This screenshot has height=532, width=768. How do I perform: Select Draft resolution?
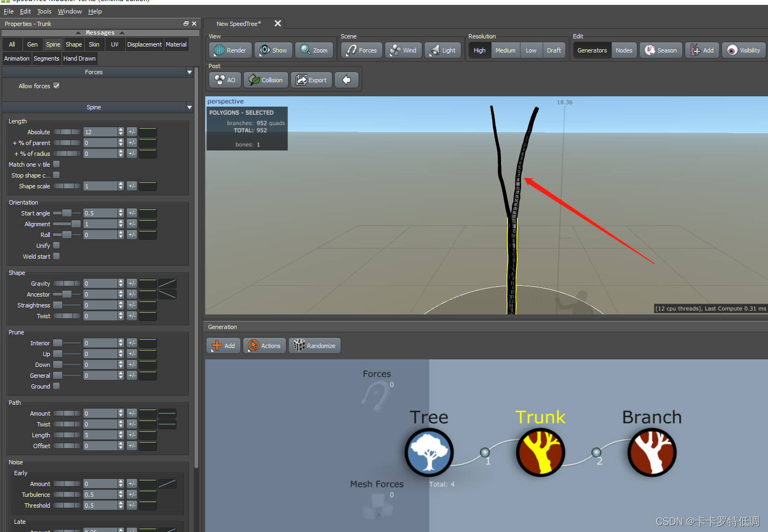point(554,50)
